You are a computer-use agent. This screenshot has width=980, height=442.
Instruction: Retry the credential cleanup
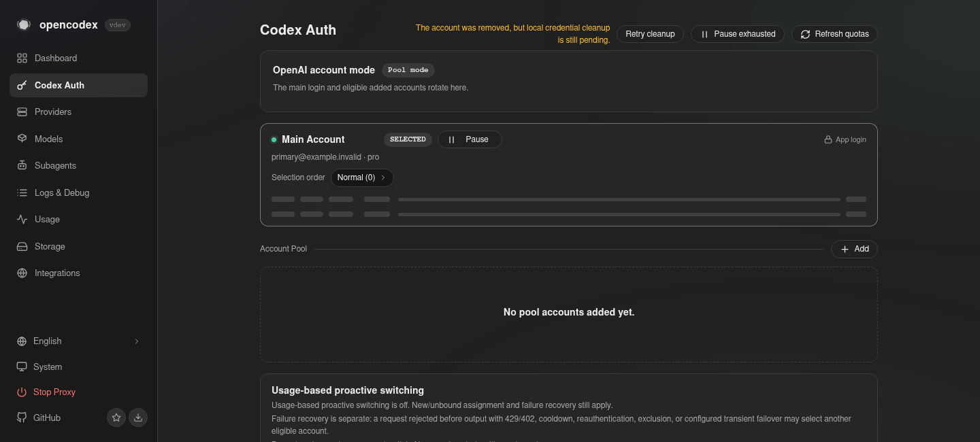pos(650,34)
